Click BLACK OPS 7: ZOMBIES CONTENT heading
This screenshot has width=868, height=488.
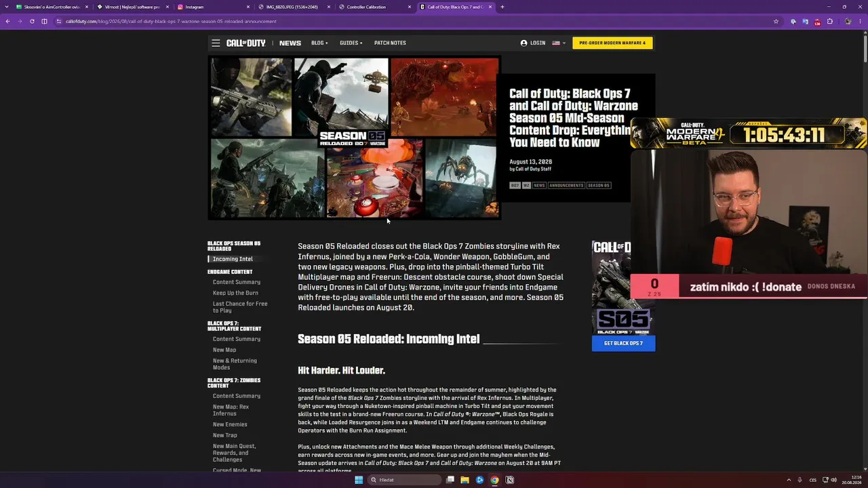tap(234, 383)
